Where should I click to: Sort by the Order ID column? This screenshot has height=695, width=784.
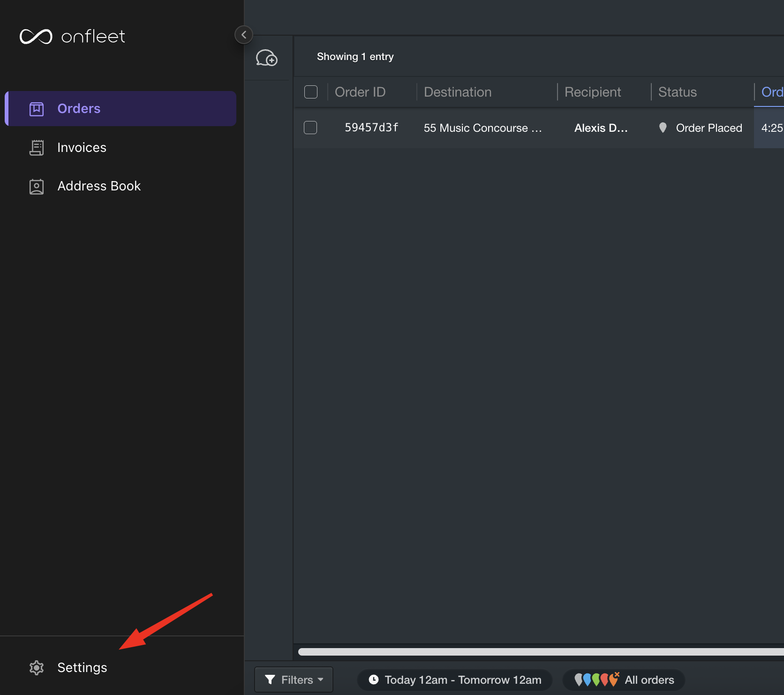tap(360, 92)
